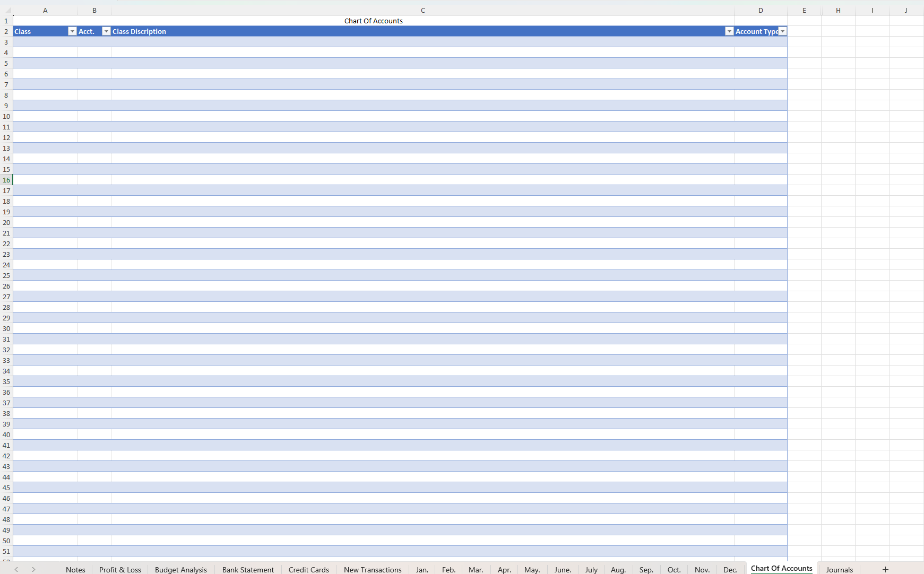This screenshot has width=924, height=574.
Task: Go to the Budget Analysis tab
Action: (180, 569)
